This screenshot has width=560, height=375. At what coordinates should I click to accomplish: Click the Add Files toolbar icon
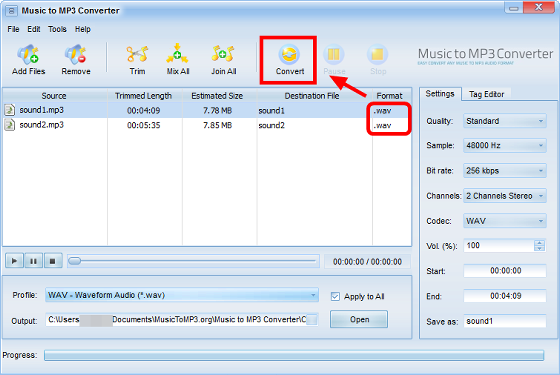click(28, 55)
